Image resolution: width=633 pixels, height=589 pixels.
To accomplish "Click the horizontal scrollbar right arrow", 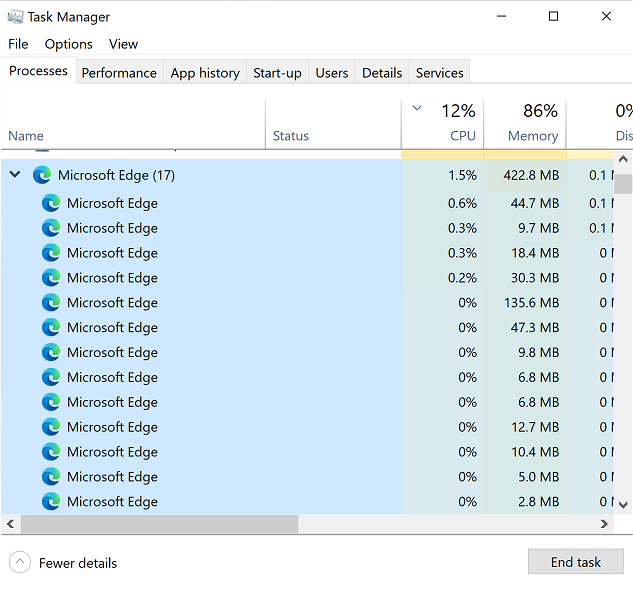I will pos(604,524).
